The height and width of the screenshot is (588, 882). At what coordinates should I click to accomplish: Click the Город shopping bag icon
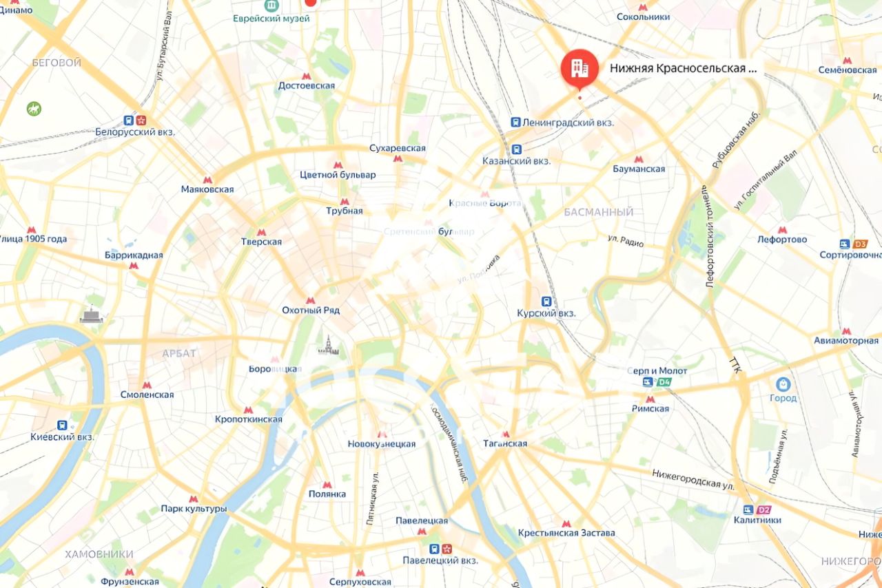pos(783,384)
